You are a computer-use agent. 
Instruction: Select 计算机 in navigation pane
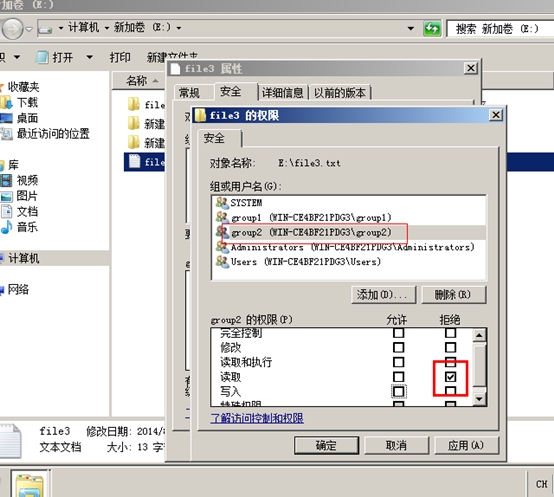[x=54, y=259]
